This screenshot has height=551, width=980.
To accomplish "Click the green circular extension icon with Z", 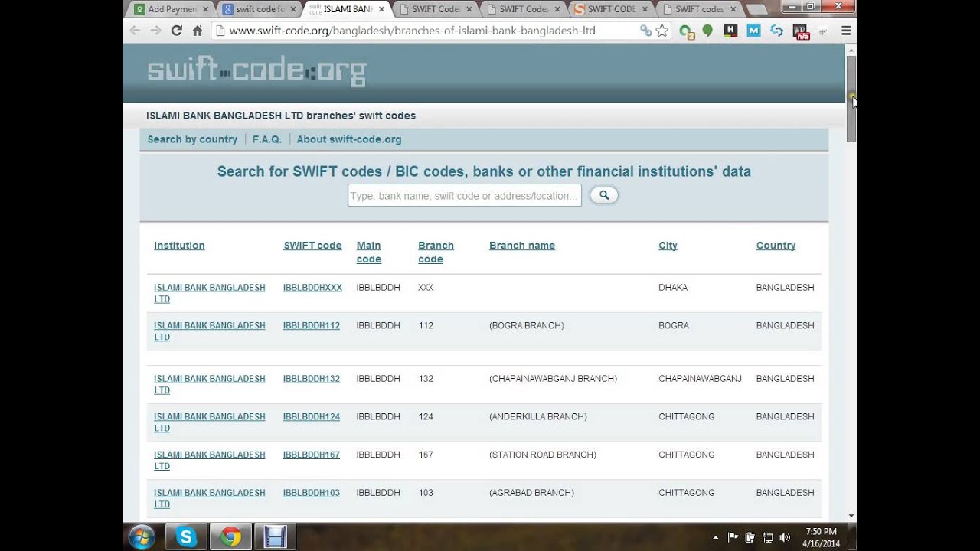I will point(687,31).
